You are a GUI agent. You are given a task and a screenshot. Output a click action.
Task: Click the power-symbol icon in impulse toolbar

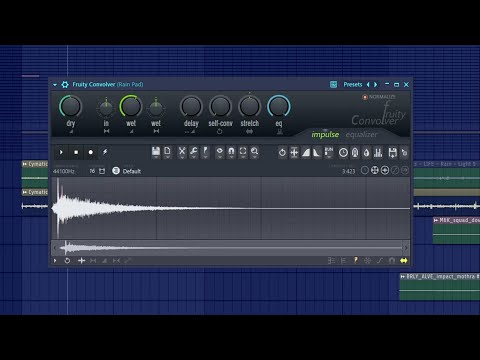282,153
